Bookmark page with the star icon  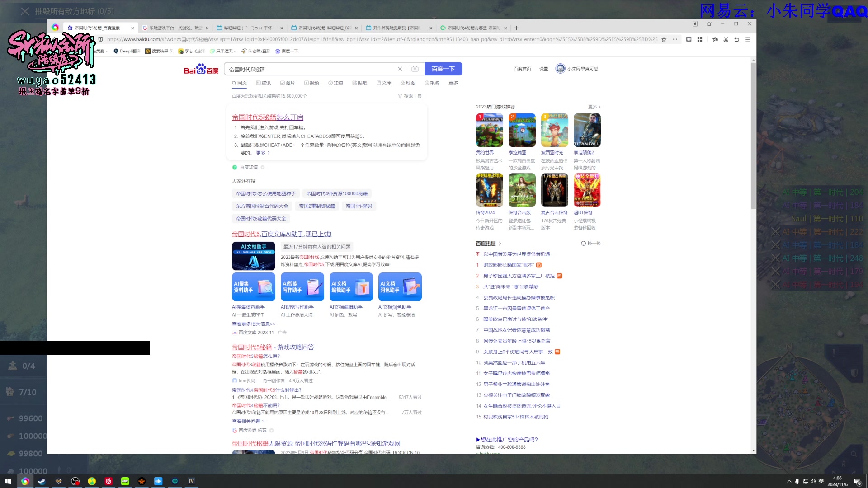664,39
